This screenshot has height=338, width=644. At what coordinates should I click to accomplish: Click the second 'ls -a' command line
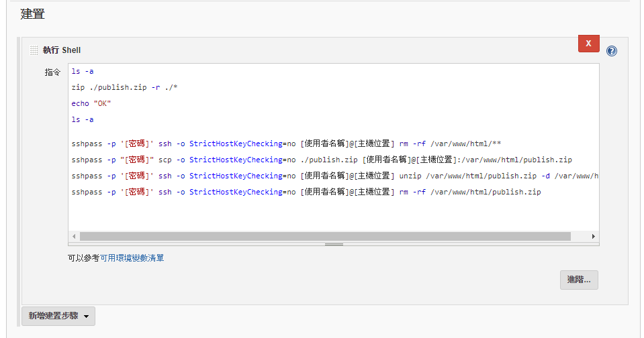[x=83, y=120]
